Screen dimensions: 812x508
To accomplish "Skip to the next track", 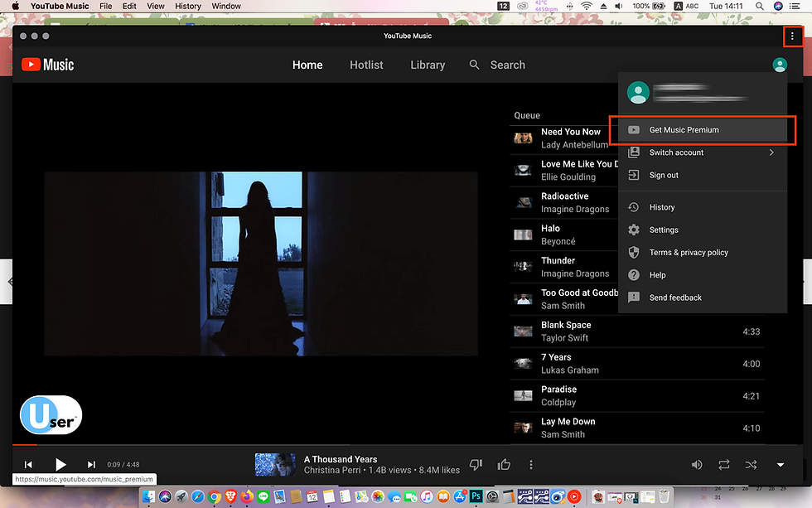I will coord(91,465).
